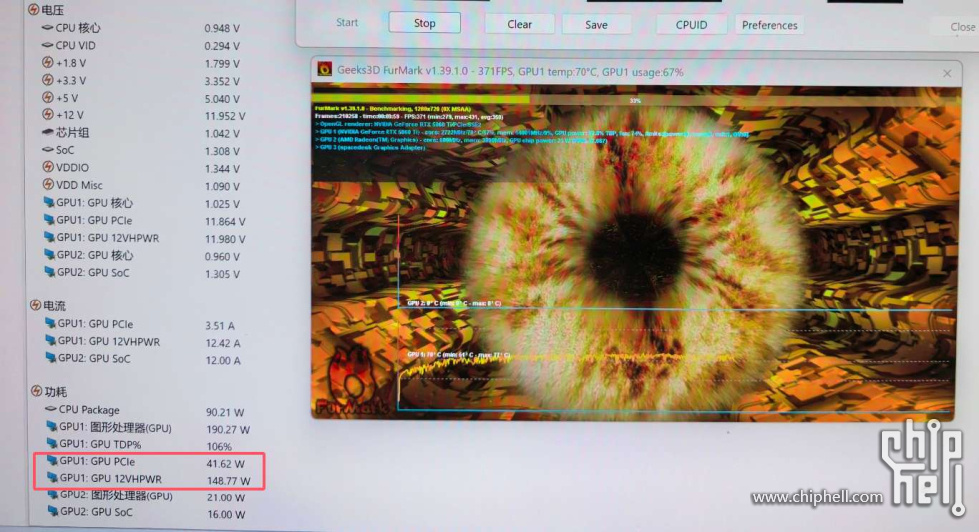Viewport: 979px width, 532px height.
Task: Click the 0.948 V CPU core value
Action: tap(222, 28)
